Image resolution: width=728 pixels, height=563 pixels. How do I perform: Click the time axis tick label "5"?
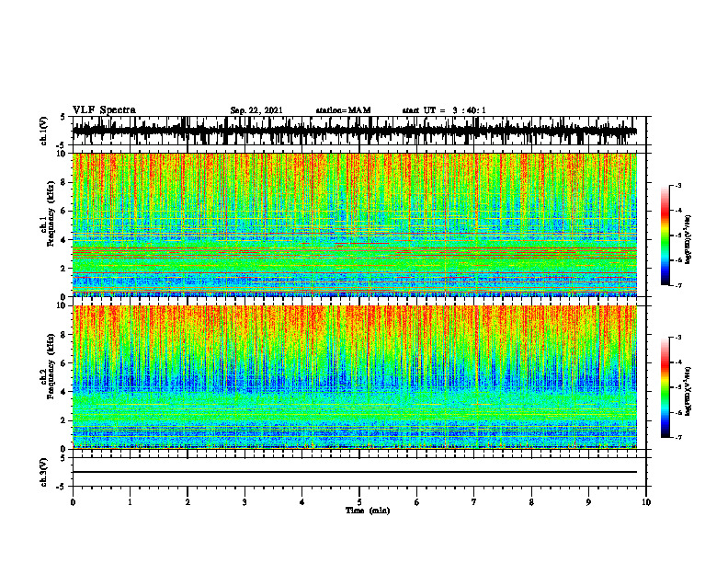tap(359, 502)
